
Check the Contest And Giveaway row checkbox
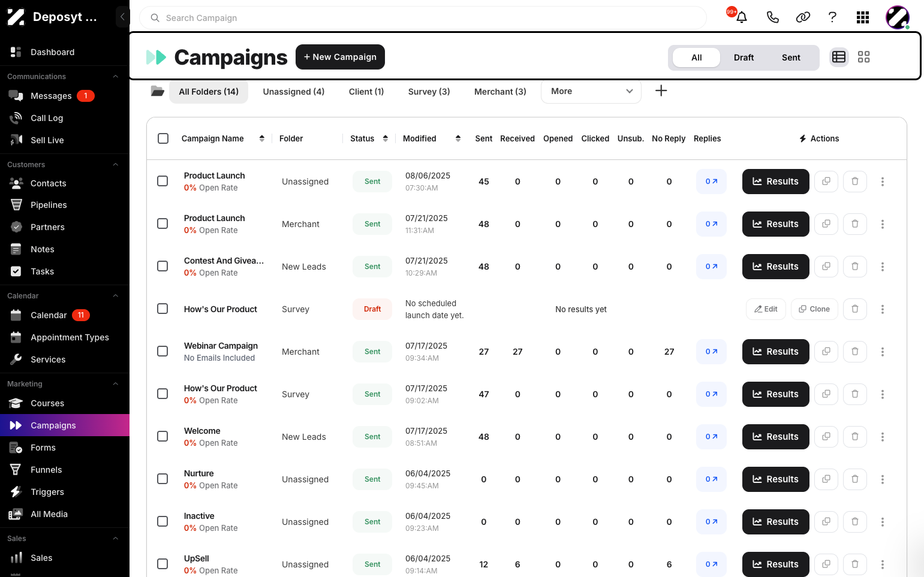click(162, 266)
